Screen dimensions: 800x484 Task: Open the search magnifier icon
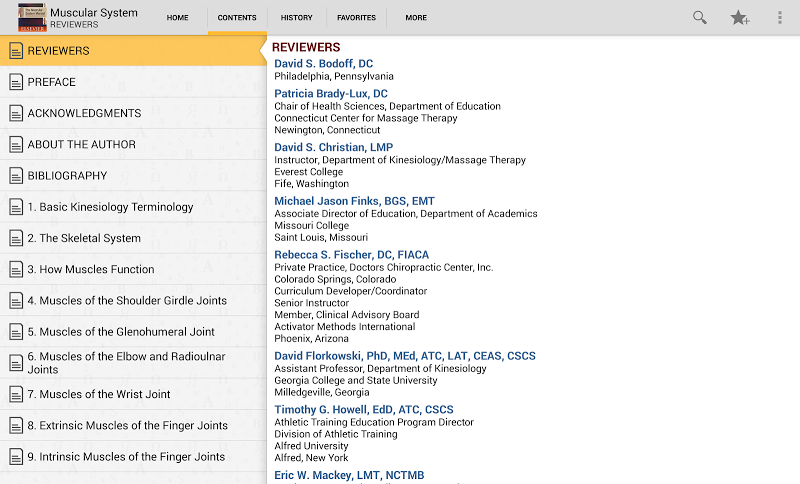(700, 17)
